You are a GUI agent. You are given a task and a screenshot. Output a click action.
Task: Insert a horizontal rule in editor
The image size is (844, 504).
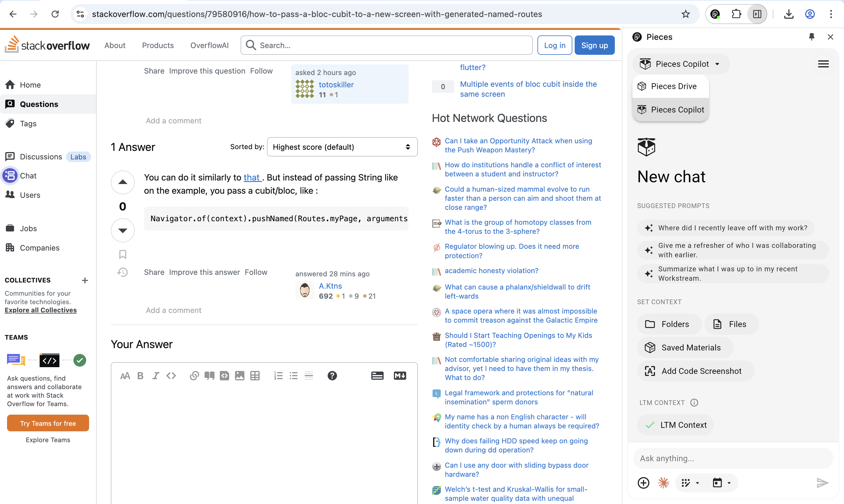(x=309, y=376)
